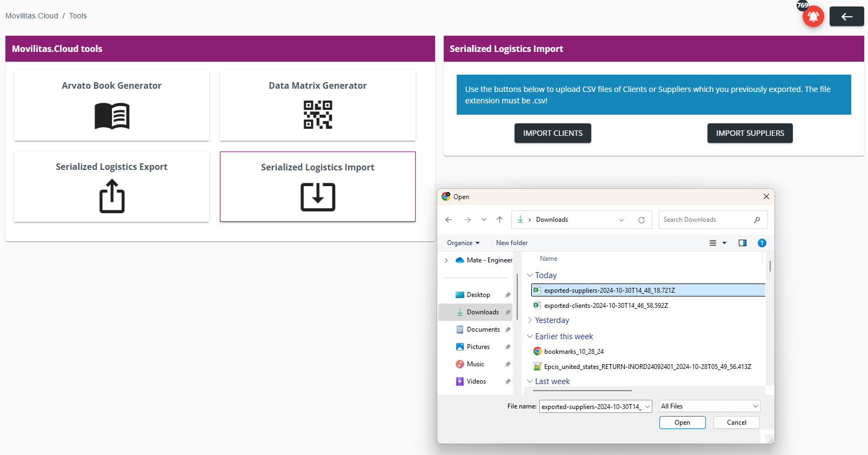This screenshot has height=455, width=868.
Task: Open the Organize menu
Action: click(x=463, y=243)
